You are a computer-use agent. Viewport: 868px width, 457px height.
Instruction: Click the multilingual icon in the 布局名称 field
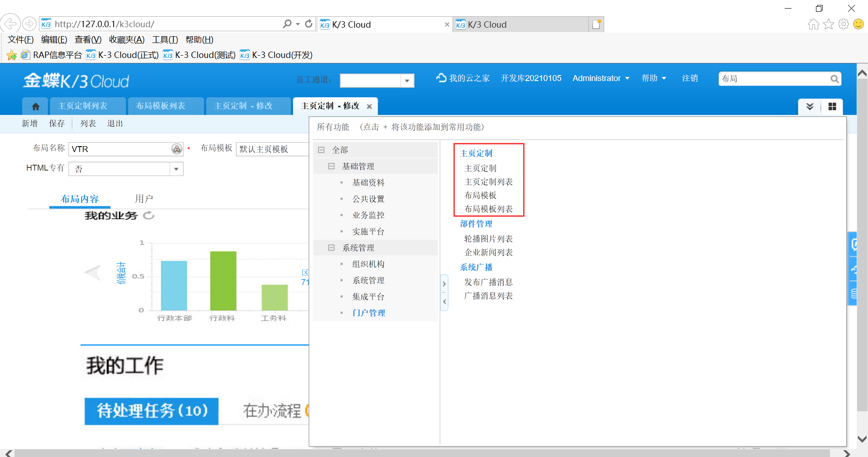[177, 149]
